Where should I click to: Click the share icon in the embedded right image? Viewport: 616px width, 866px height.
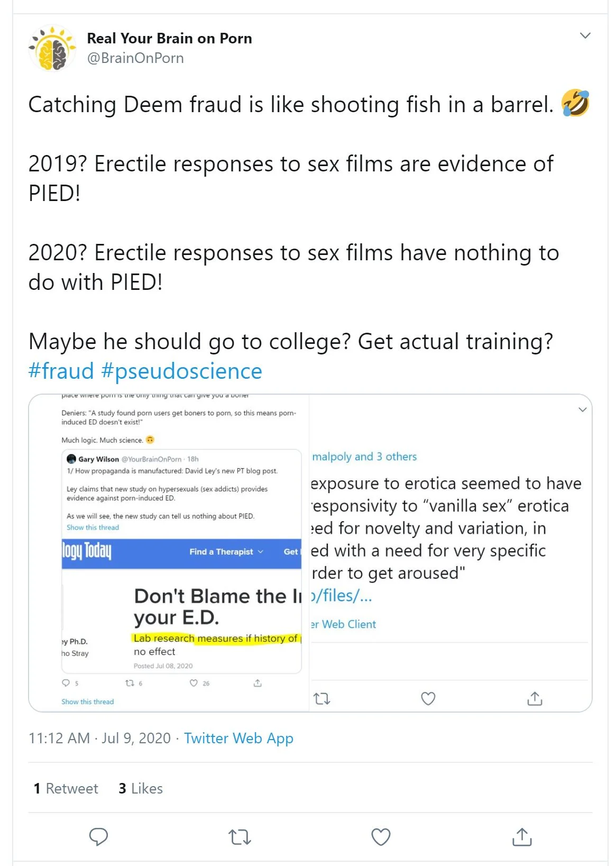pos(535,699)
